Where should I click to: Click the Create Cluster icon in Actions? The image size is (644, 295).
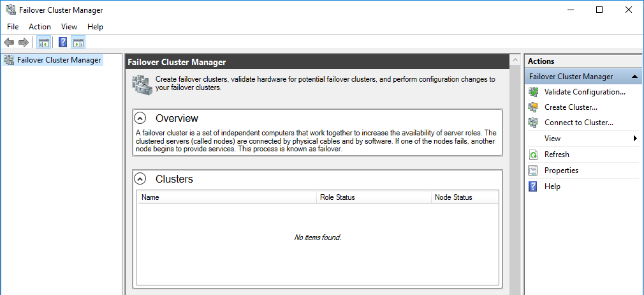[533, 107]
